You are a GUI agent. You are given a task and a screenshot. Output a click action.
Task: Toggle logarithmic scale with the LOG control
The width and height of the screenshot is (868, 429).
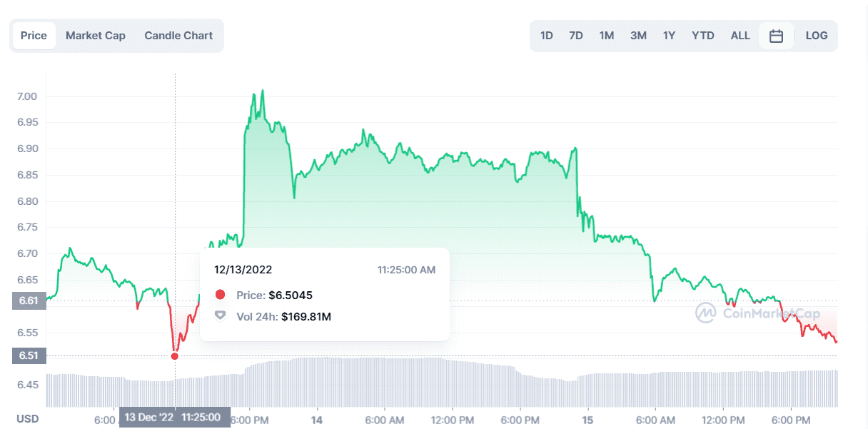817,35
